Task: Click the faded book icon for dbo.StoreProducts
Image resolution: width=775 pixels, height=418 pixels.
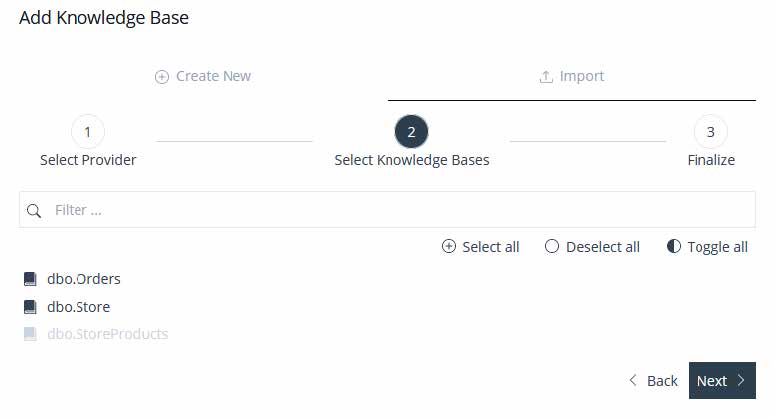Action: (30, 334)
